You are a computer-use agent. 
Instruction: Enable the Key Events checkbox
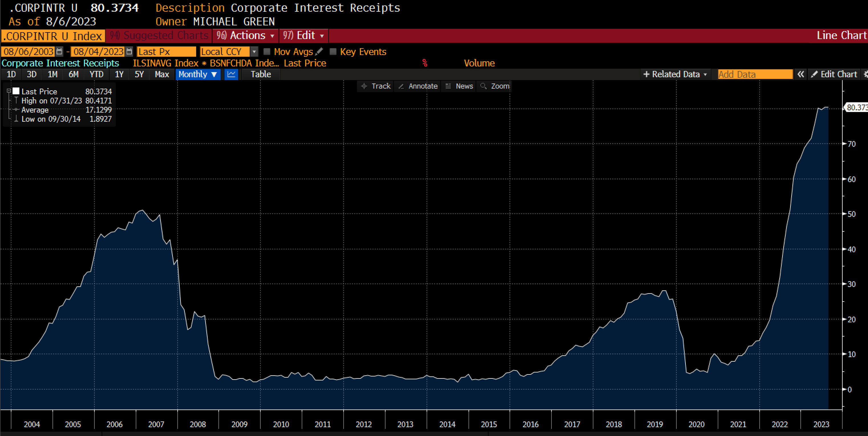point(333,52)
